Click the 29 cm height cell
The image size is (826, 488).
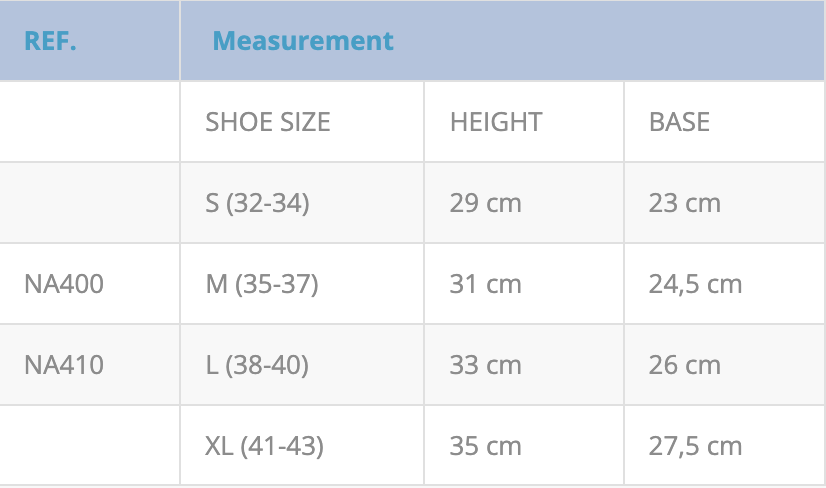pos(485,203)
